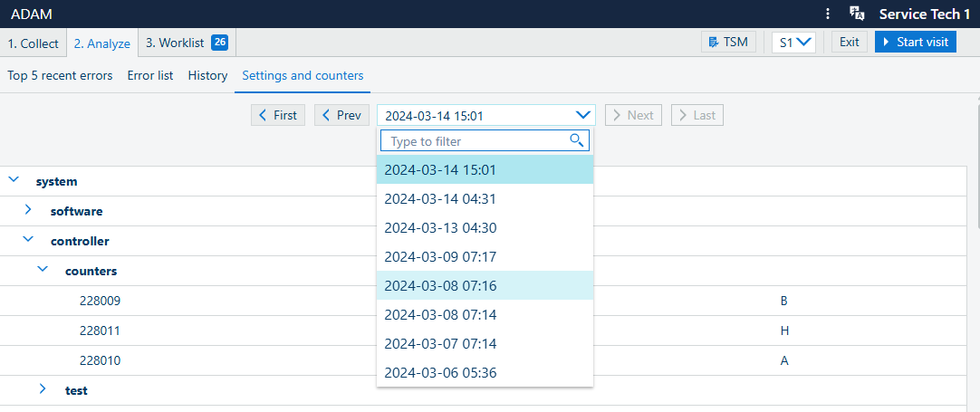Click the Type to filter field

pos(473,140)
